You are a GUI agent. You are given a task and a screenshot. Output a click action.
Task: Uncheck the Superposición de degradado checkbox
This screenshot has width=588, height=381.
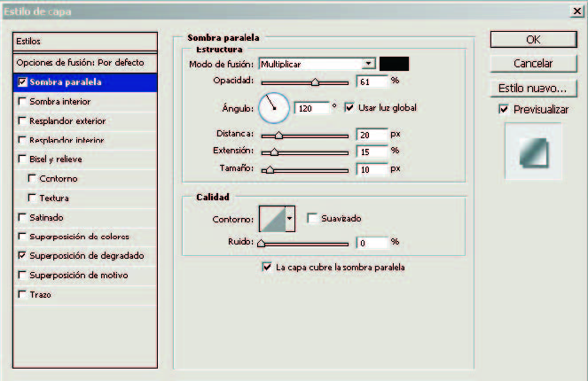(22, 255)
